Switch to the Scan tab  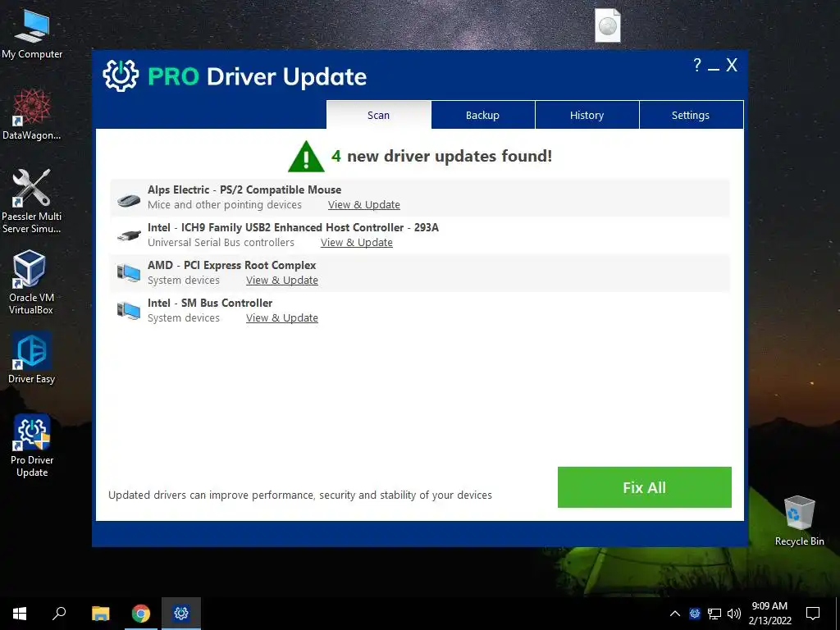pos(378,115)
